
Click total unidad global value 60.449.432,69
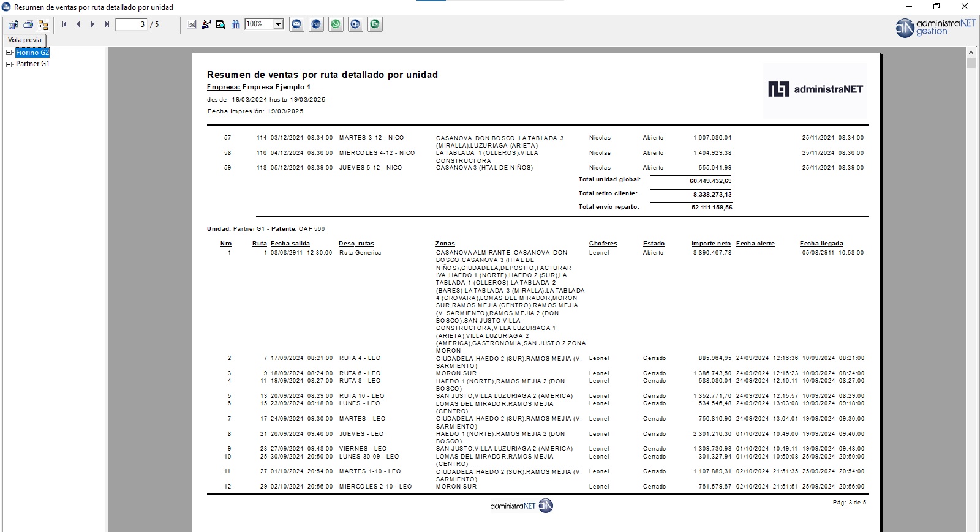[710, 181]
